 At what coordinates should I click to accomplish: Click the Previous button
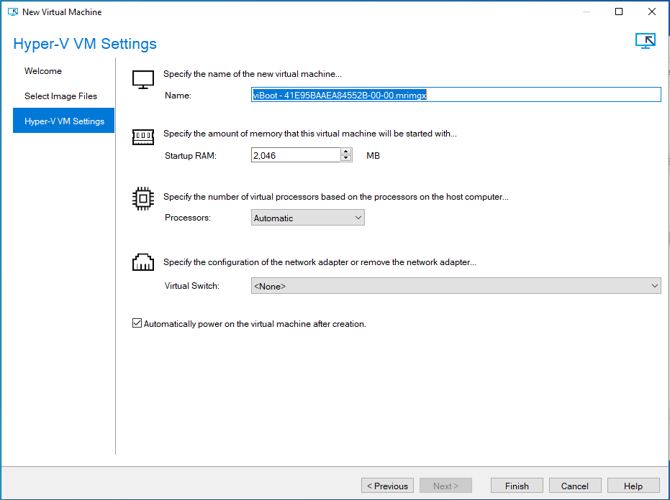pos(387,486)
